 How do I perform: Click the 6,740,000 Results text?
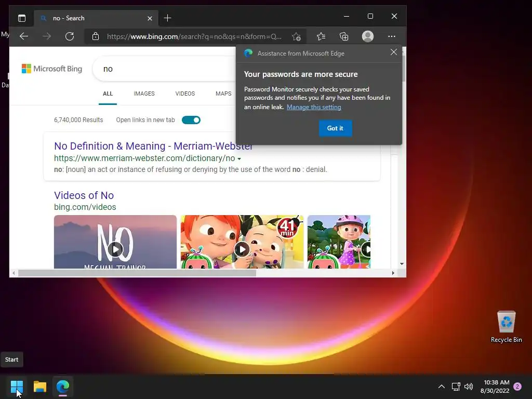78,120
